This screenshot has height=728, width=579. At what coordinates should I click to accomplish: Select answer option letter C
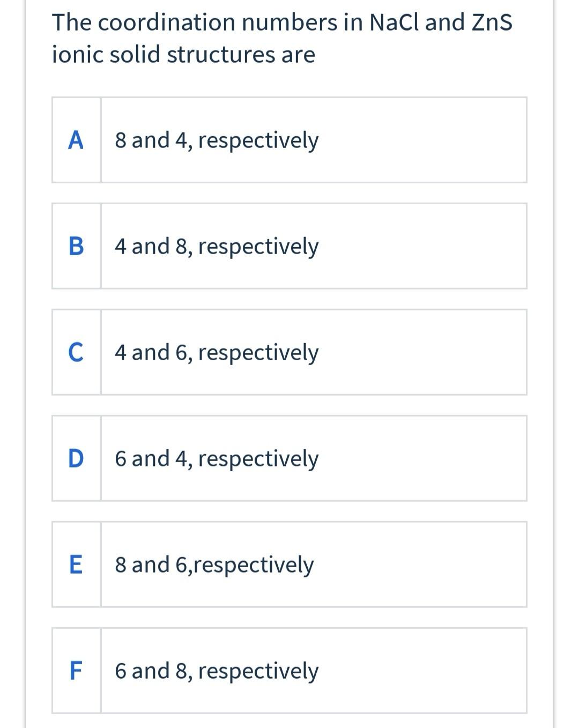point(76,352)
